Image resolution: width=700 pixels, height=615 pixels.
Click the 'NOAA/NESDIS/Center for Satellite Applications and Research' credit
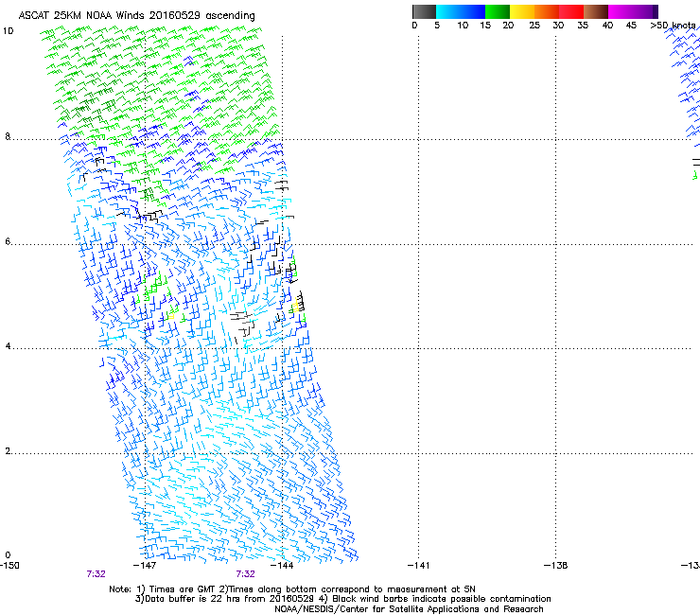click(x=409, y=609)
